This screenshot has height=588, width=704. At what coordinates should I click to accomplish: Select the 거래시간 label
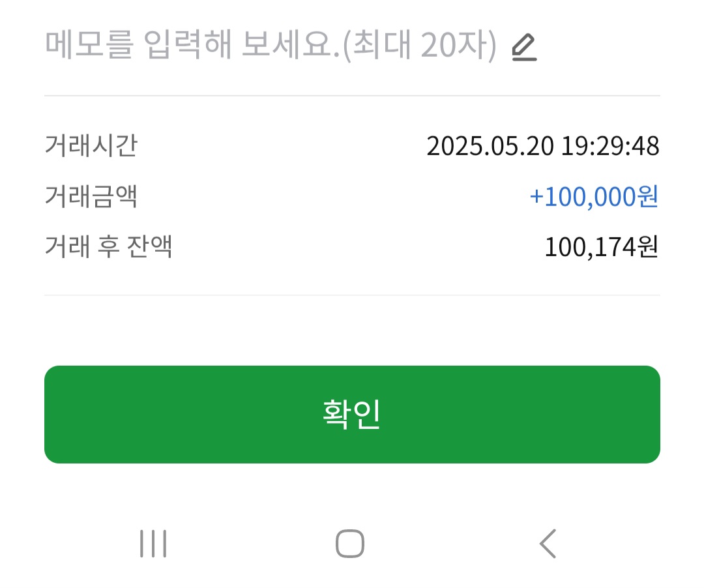click(91, 145)
